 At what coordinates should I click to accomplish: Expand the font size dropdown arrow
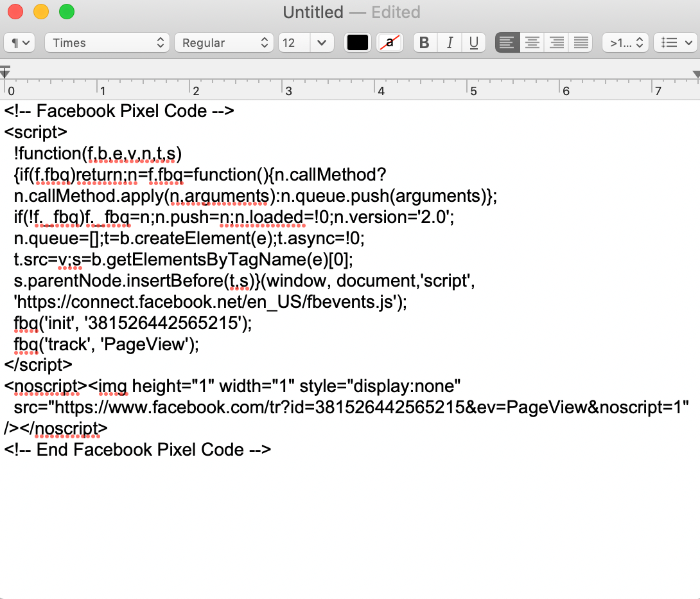322,43
